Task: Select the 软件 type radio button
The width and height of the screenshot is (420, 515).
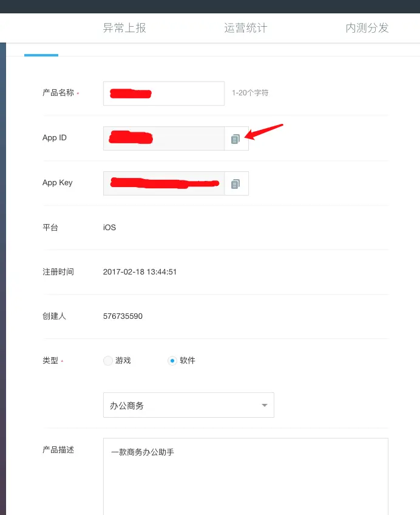Action: 172,361
